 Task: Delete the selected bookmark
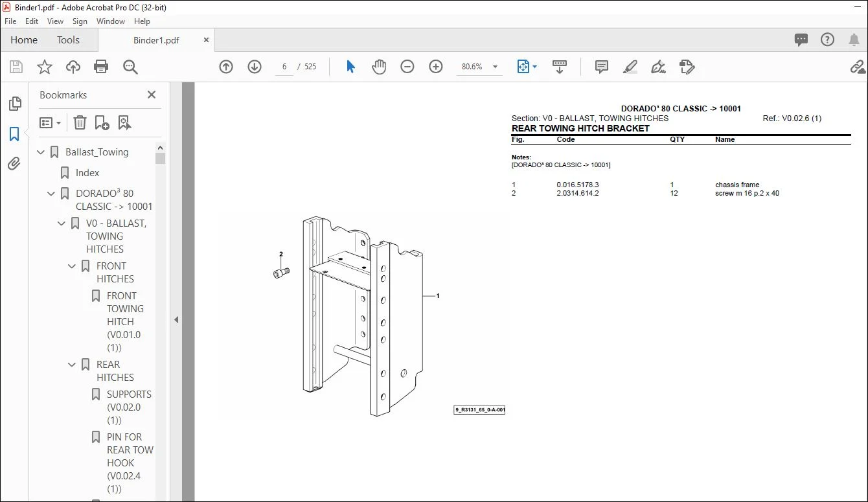coord(80,122)
